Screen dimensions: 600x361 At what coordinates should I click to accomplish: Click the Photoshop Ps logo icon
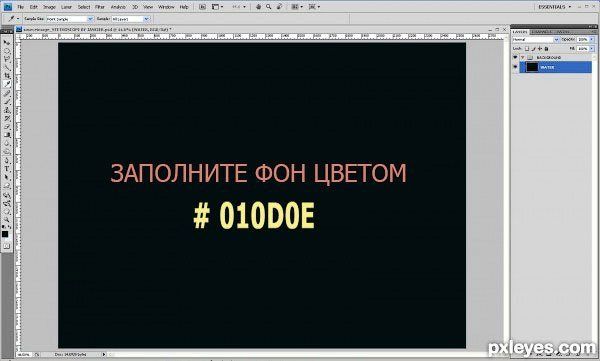point(8,7)
